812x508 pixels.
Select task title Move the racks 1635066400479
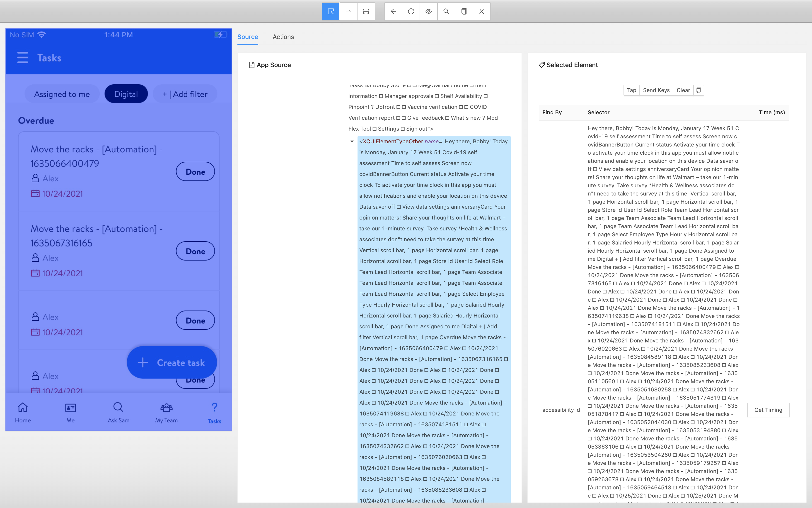[x=97, y=156]
